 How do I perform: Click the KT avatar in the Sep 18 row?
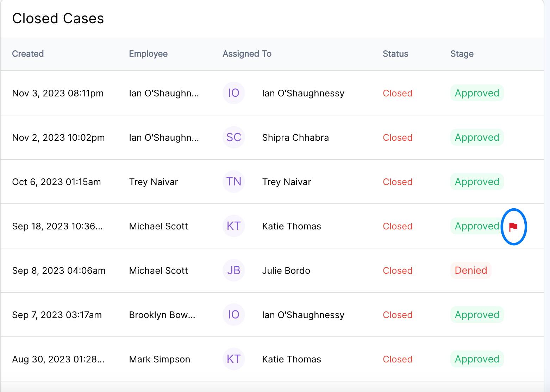click(234, 226)
